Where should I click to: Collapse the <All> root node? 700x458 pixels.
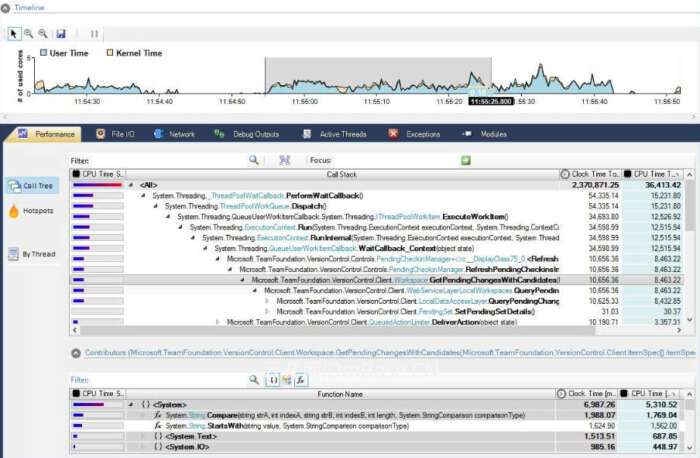pyautogui.click(x=131, y=185)
